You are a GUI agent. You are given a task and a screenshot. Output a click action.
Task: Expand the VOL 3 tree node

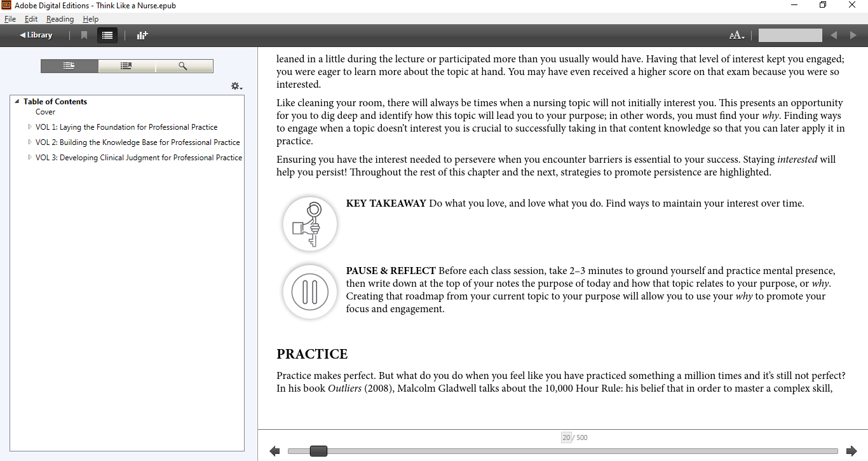coord(30,158)
